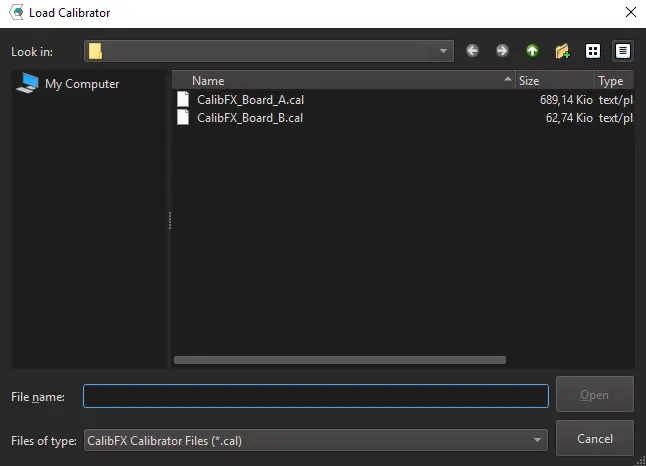Click the Forward navigation arrow icon

click(502, 51)
